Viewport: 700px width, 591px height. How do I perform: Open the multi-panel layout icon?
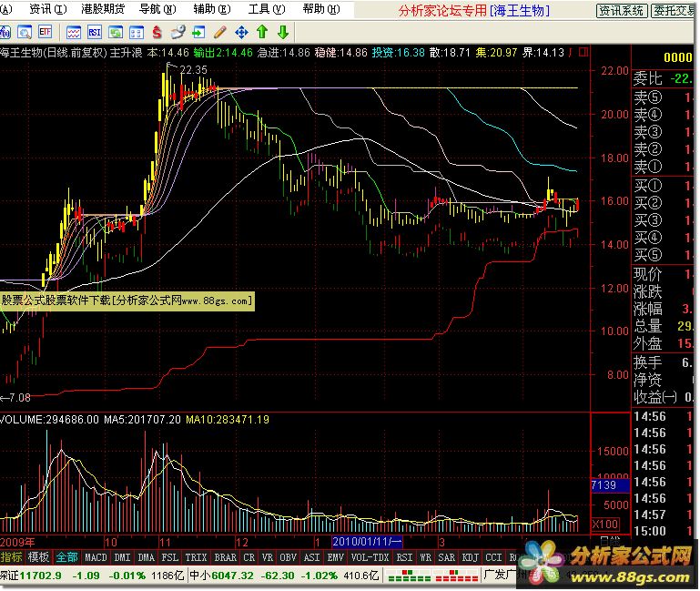(137, 32)
